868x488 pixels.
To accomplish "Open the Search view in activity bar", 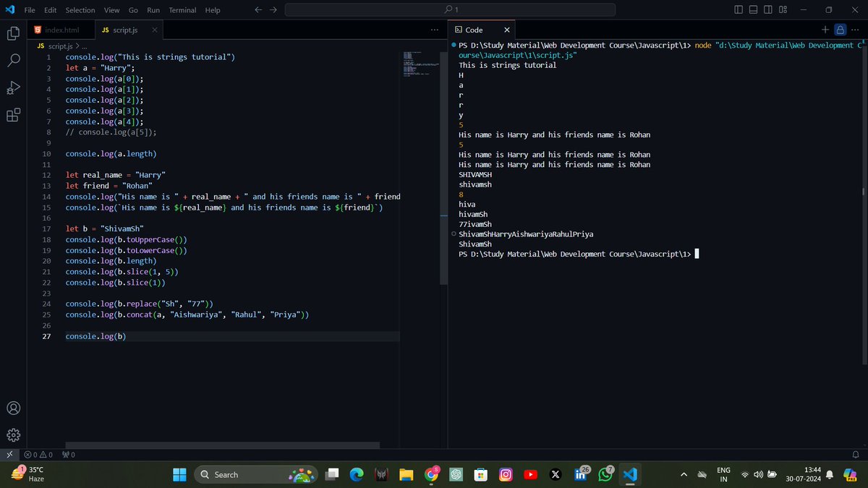I will tap(13, 61).
